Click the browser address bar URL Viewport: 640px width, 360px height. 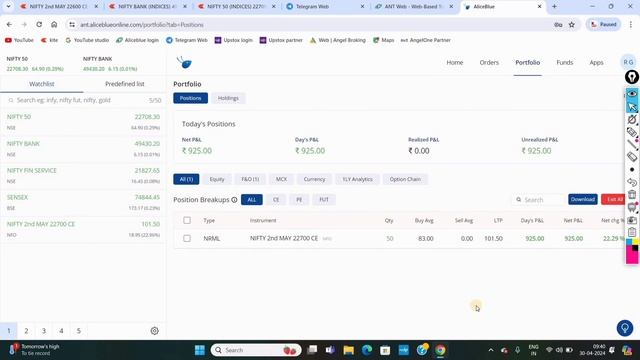click(142, 24)
